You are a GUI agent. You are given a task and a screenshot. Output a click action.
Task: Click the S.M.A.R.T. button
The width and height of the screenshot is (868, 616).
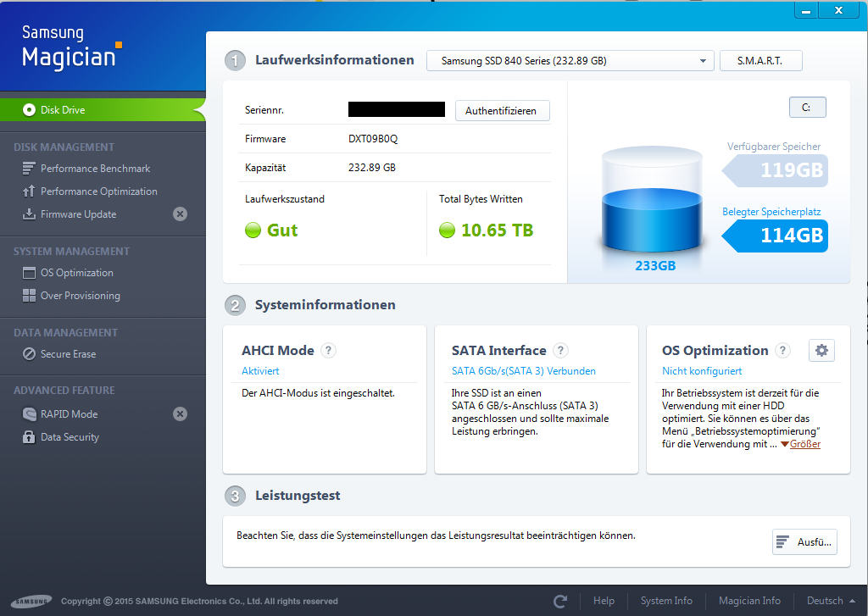(760, 61)
